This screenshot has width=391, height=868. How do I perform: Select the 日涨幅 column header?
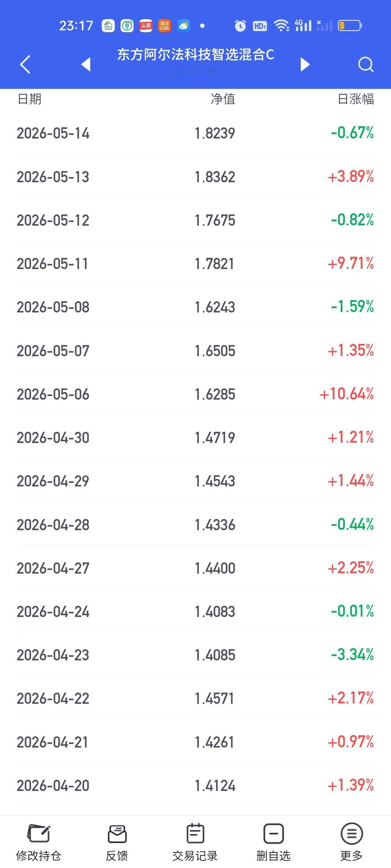click(356, 99)
